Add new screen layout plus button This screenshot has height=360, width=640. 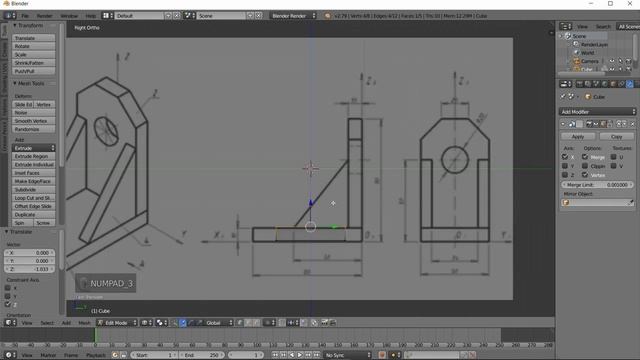168,16
